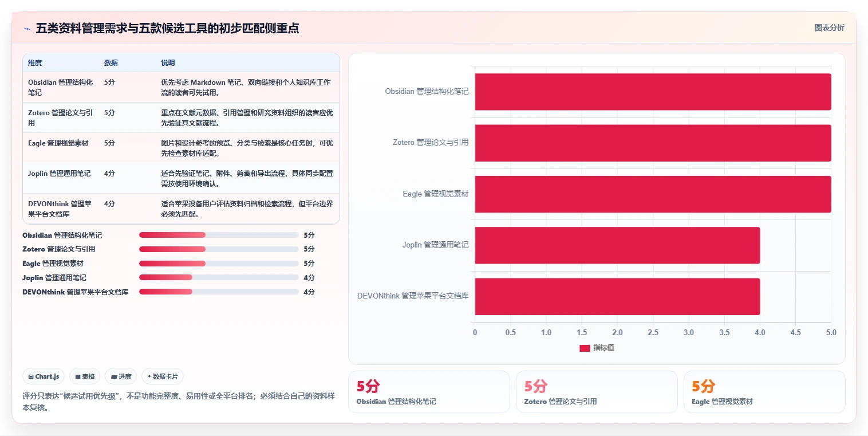Click the Zotero y-axis label in chart
The image size is (868, 436).
(x=431, y=143)
